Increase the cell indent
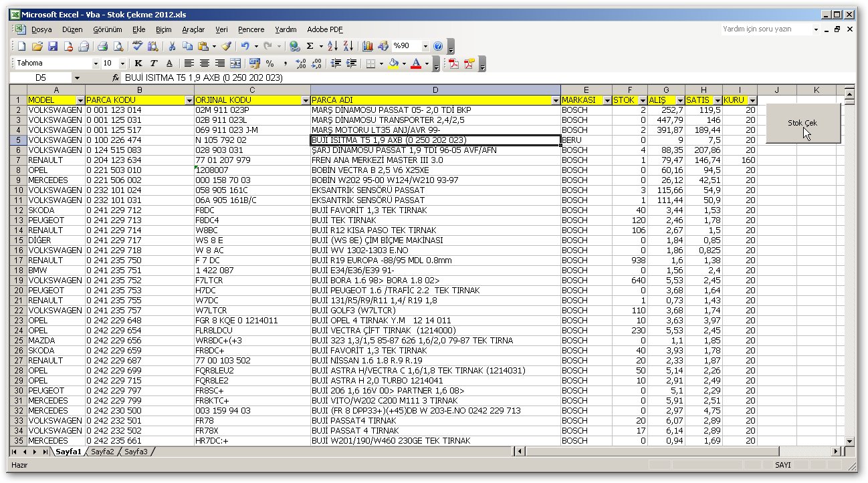This screenshot has width=868, height=483. 351,63
